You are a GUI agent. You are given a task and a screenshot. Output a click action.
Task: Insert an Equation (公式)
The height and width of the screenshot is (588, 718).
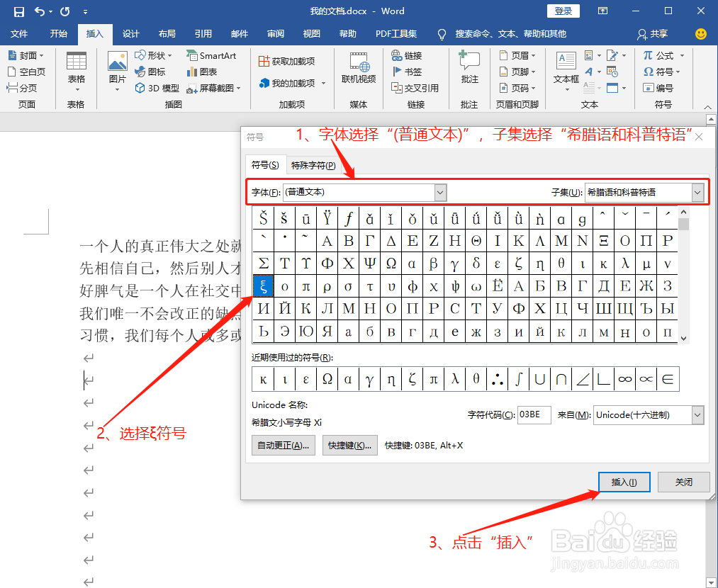tap(663, 55)
